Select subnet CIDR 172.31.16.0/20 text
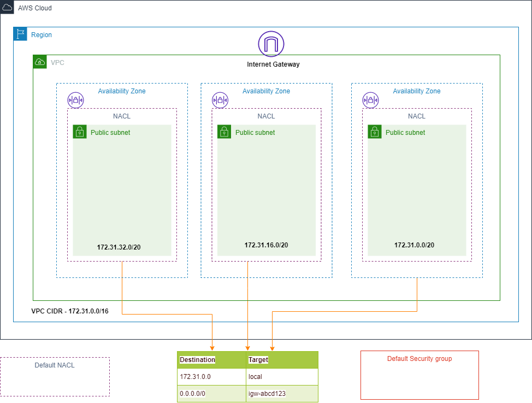This screenshot has width=532, height=403. click(x=267, y=245)
